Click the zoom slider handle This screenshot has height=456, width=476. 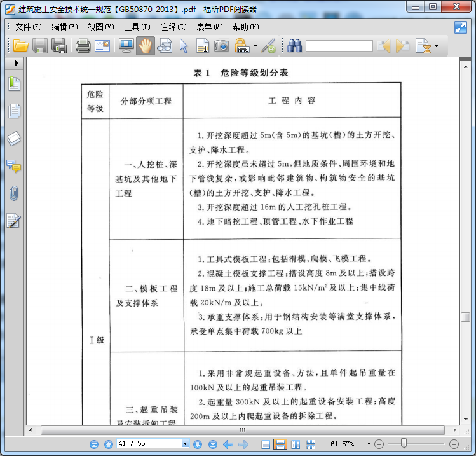(x=404, y=443)
